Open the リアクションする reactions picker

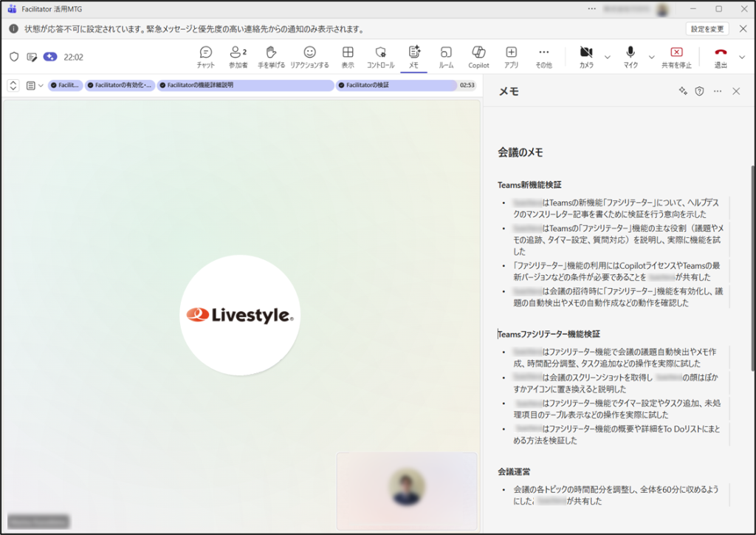point(309,56)
